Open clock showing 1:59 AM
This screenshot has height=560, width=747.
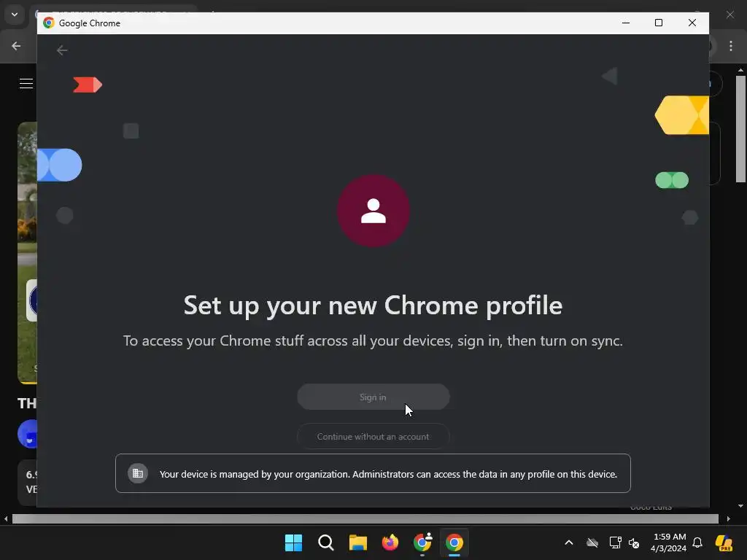[x=669, y=542]
